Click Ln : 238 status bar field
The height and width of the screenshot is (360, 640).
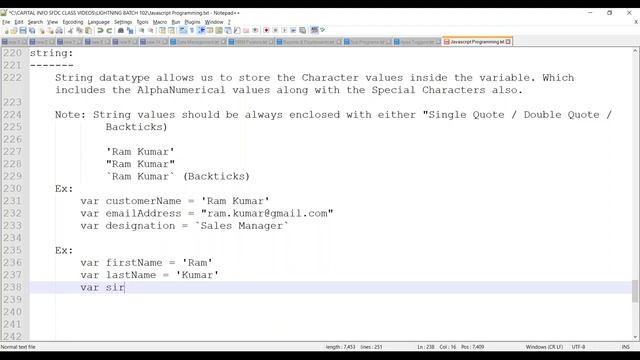coord(426,347)
